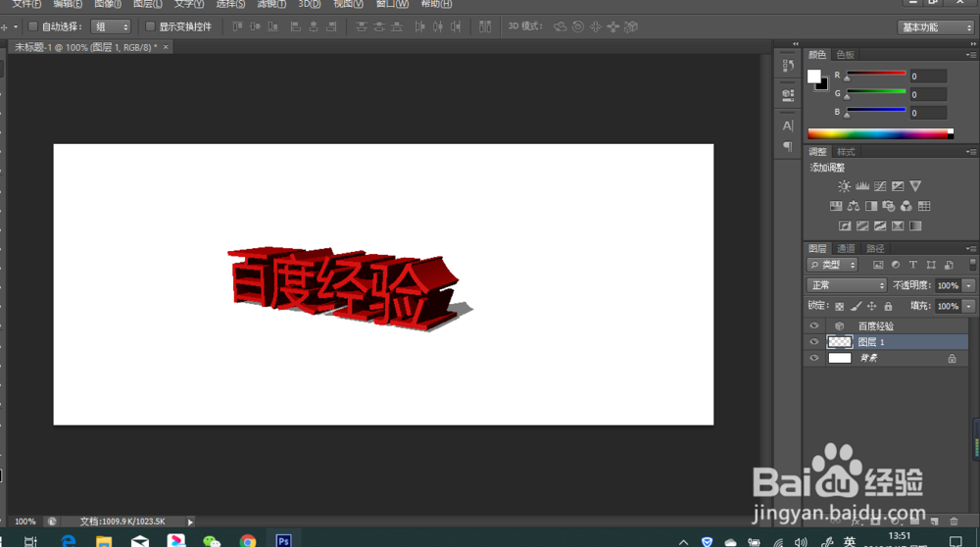The width and height of the screenshot is (980, 547).
Task: Hide the 百度经验 3D layer
Action: (813, 325)
